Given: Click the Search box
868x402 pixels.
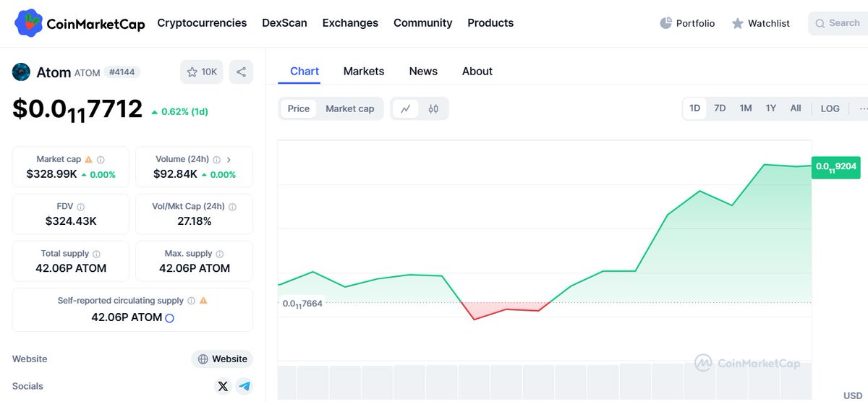Looking at the screenshot, I should 839,23.
